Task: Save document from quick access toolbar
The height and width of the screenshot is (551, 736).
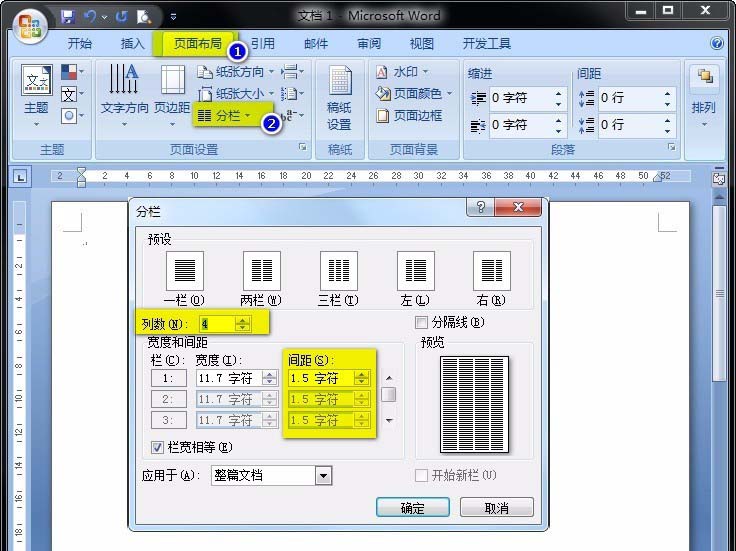Action: (x=68, y=18)
